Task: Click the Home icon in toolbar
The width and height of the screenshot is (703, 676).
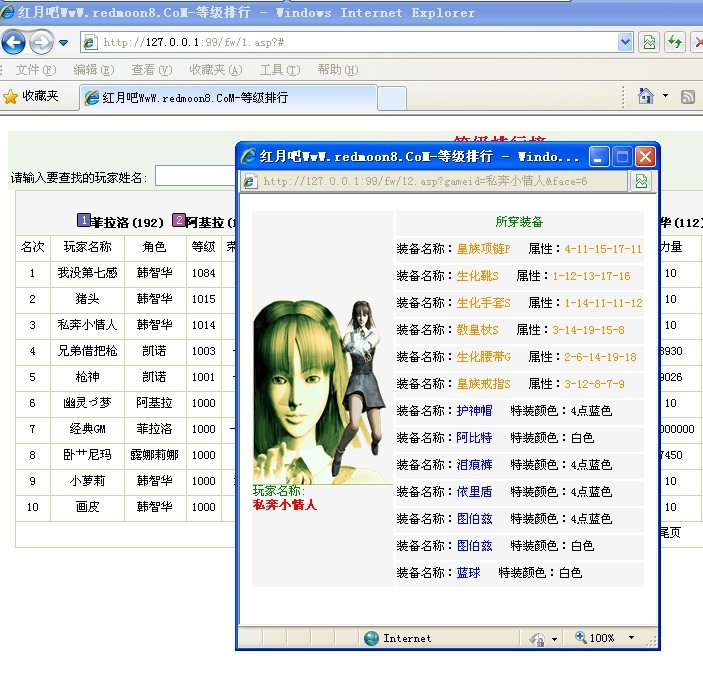Action: tap(647, 96)
